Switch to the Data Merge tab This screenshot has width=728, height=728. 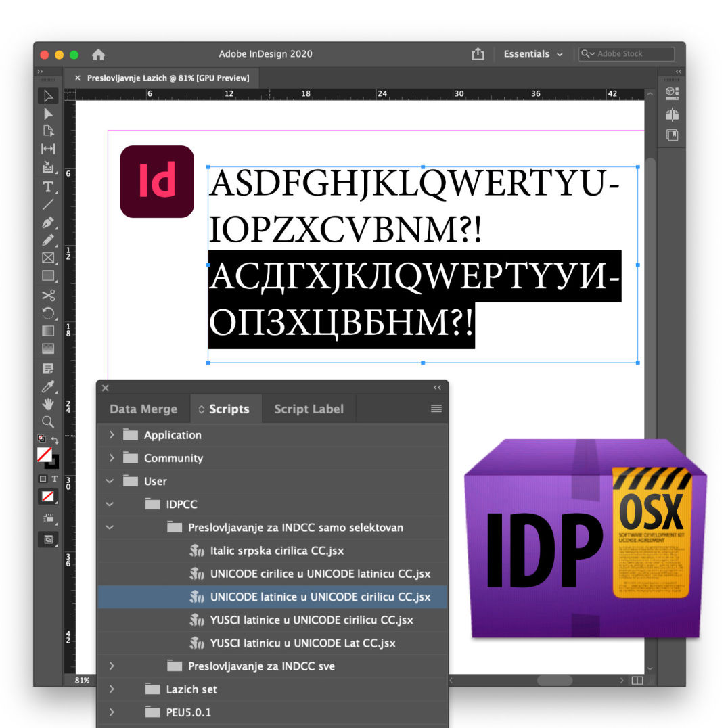(x=143, y=409)
